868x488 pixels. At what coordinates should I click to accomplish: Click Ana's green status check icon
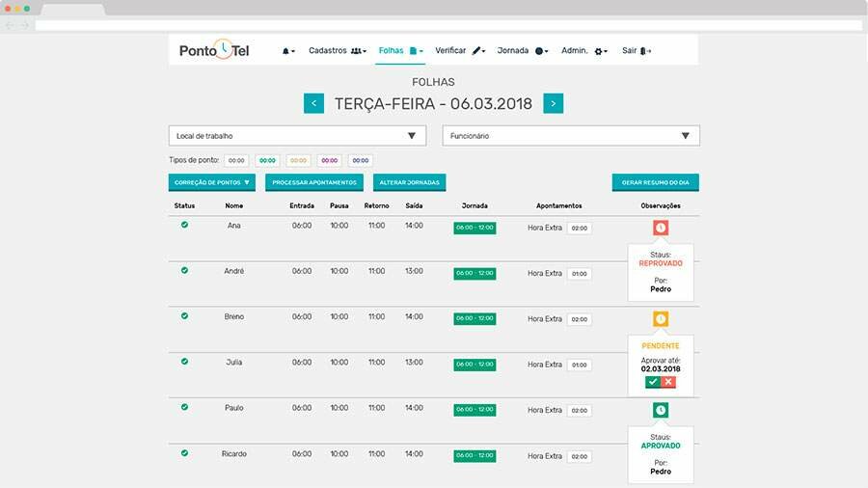(184, 225)
